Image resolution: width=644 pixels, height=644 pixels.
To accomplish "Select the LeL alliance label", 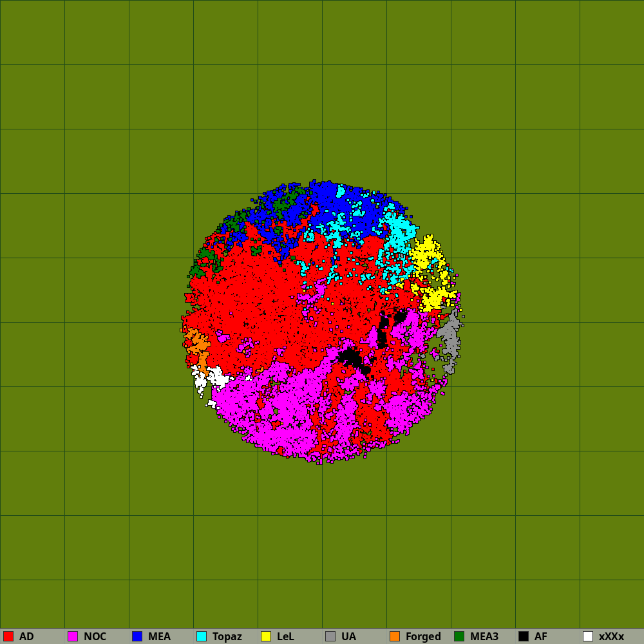I will pos(285,637).
